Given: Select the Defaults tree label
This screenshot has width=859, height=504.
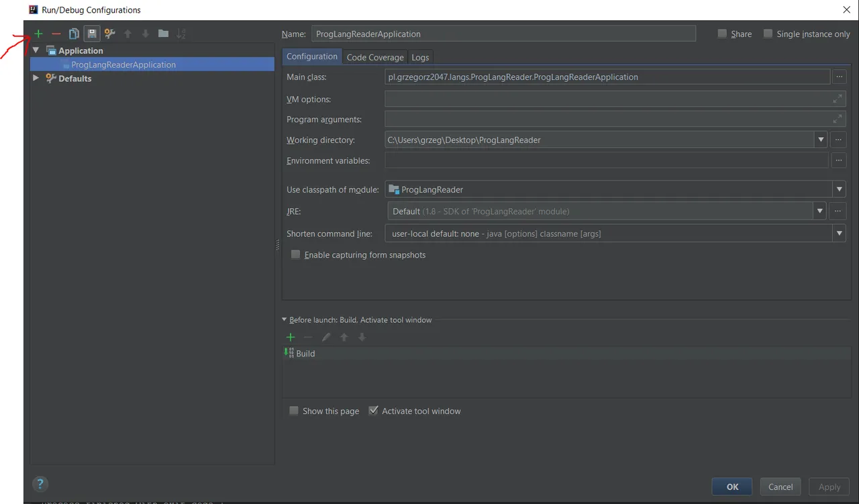Looking at the screenshot, I should click(74, 79).
